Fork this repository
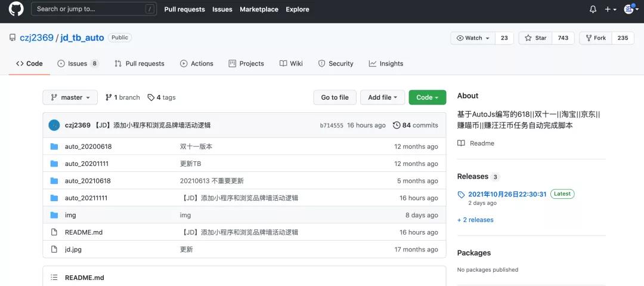This screenshot has height=286, width=644. (x=596, y=38)
